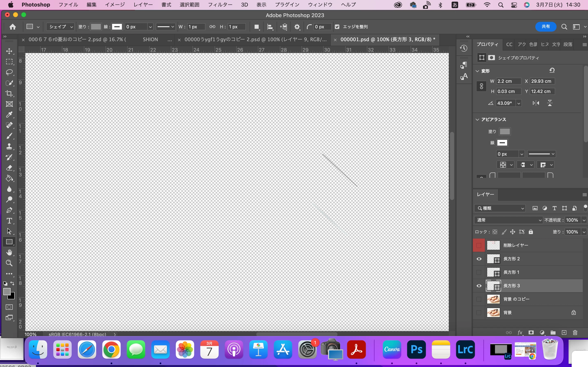
Task: Hide the 長方形 2 layer
Action: tap(479, 259)
